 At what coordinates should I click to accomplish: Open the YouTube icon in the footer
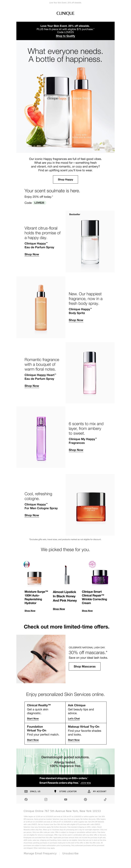click(65, 799)
